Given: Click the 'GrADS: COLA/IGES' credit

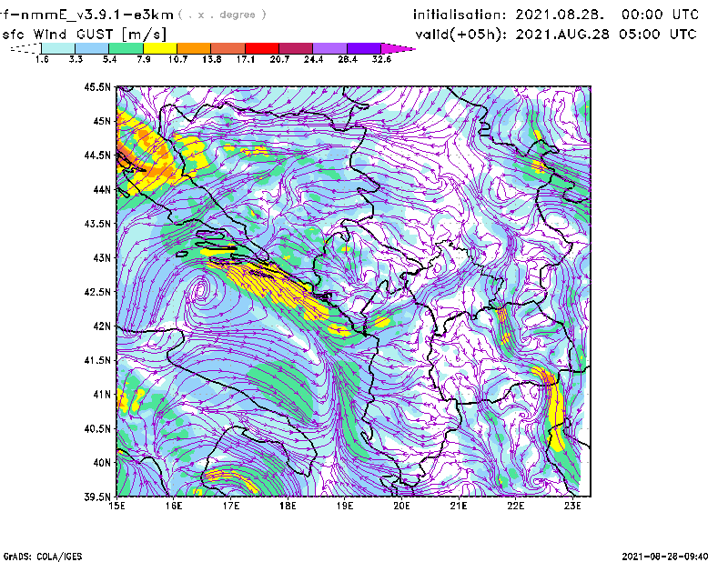Looking at the screenshot, I should (x=42, y=557).
